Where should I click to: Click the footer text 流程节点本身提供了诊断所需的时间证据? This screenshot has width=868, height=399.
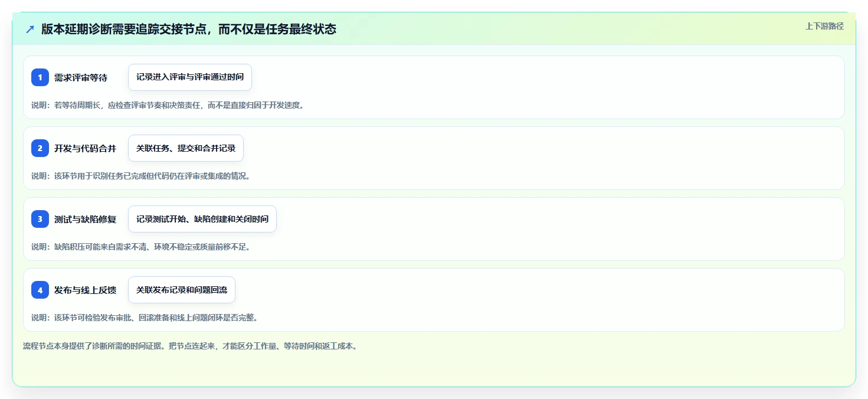pyautogui.click(x=190, y=346)
